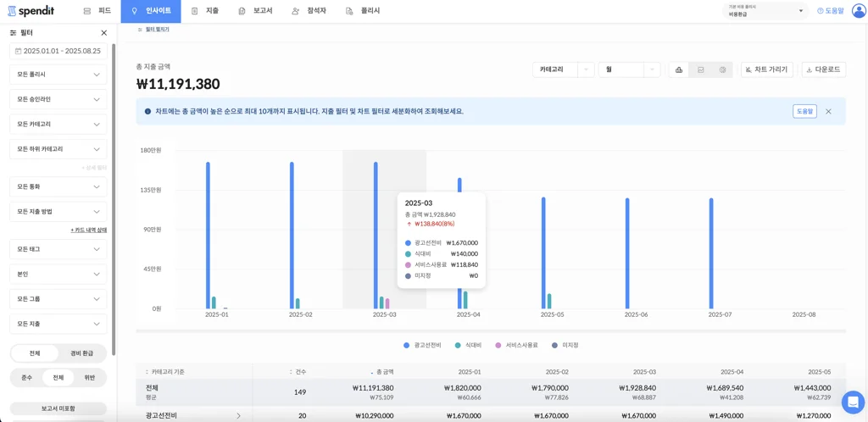Open the 모든 폴리시 filter dropdown
The width and height of the screenshot is (868, 422).
point(58,75)
